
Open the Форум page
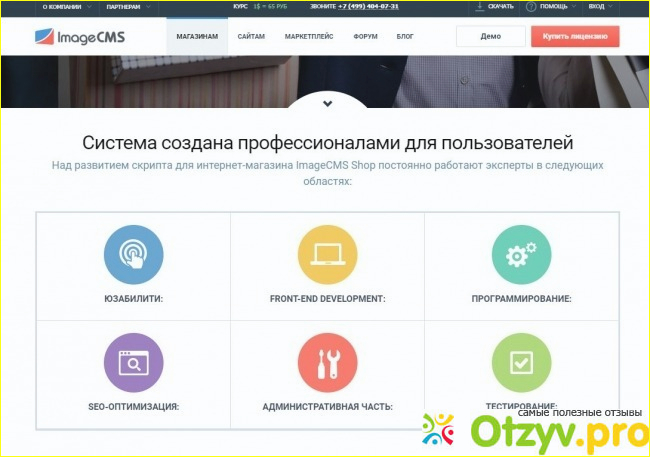tap(364, 36)
